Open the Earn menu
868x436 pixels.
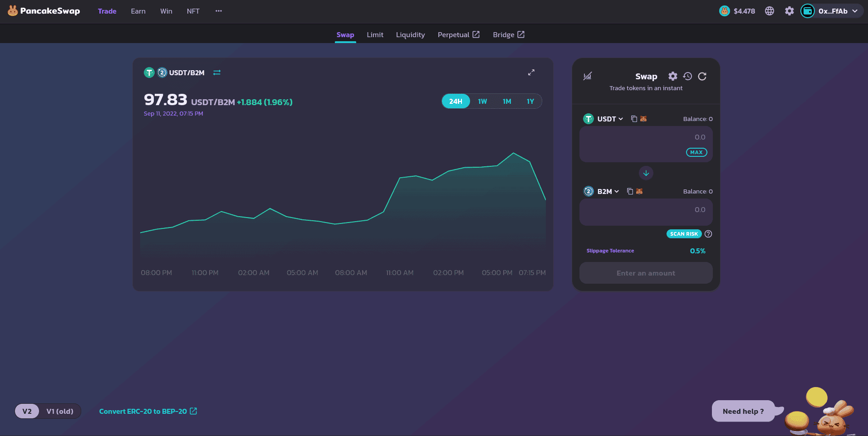pyautogui.click(x=138, y=11)
